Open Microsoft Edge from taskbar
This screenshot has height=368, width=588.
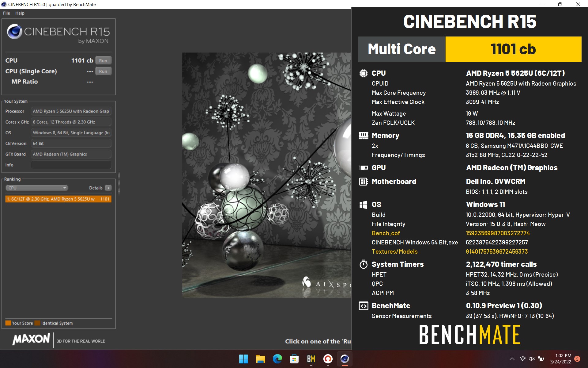(x=277, y=359)
